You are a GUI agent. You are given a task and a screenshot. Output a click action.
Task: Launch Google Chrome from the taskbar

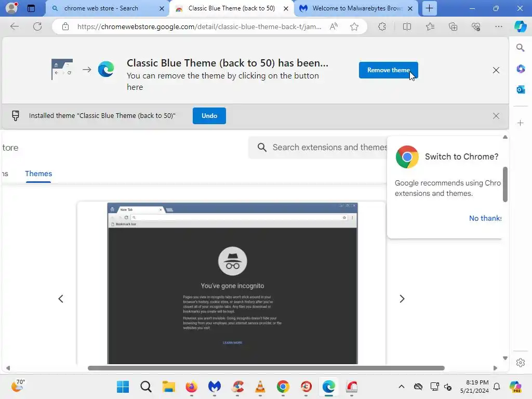[283, 387]
